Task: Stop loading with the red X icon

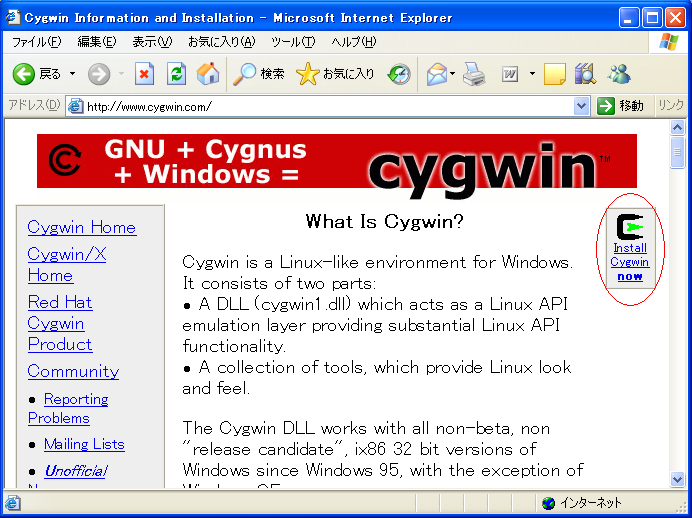Action: 144,74
